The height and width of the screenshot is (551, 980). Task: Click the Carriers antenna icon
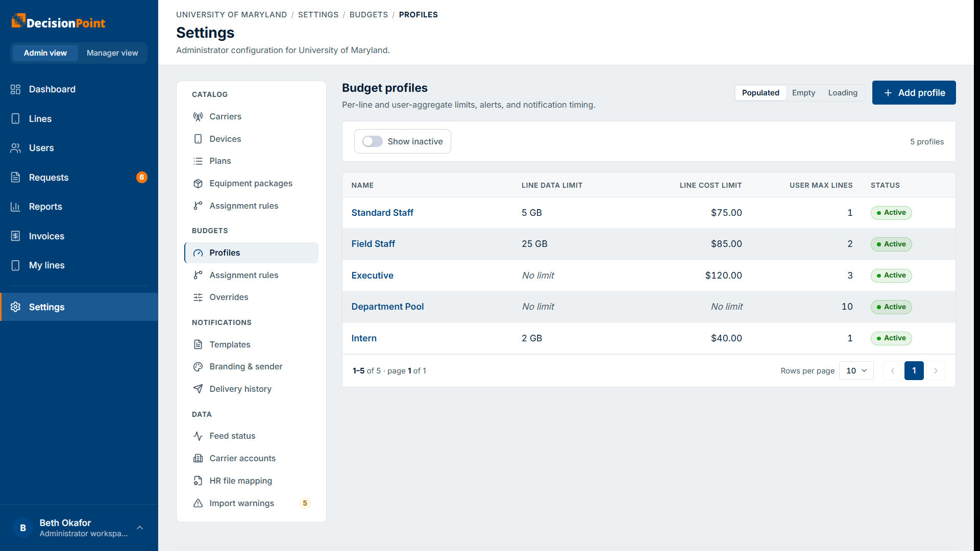point(198,117)
